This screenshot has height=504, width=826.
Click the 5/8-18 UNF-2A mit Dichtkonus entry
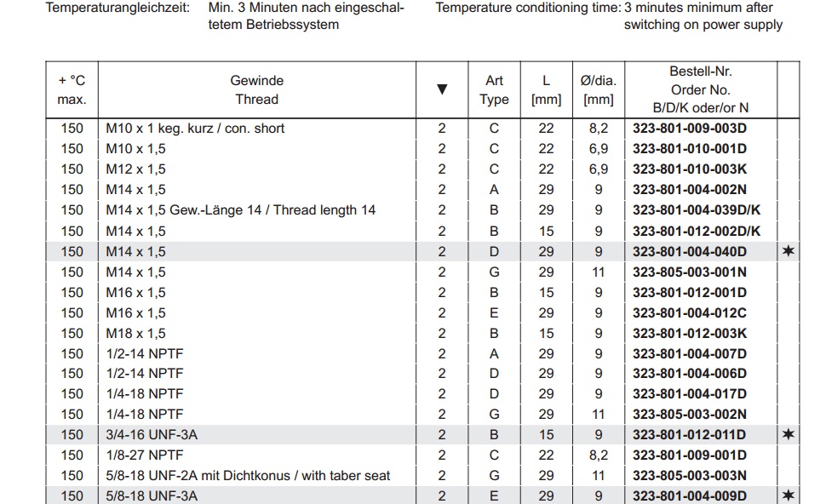coord(247,476)
